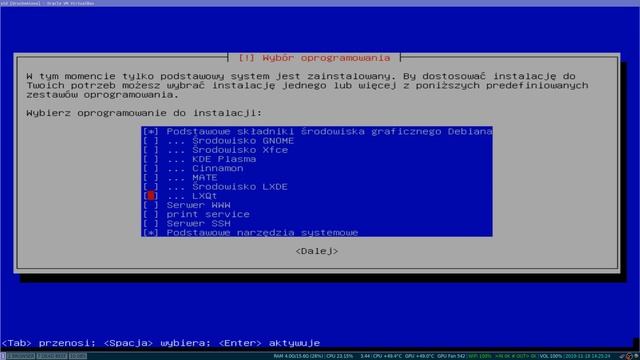Check the print service option
Image resolution: width=640 pixels, height=360 pixels.
(151, 214)
